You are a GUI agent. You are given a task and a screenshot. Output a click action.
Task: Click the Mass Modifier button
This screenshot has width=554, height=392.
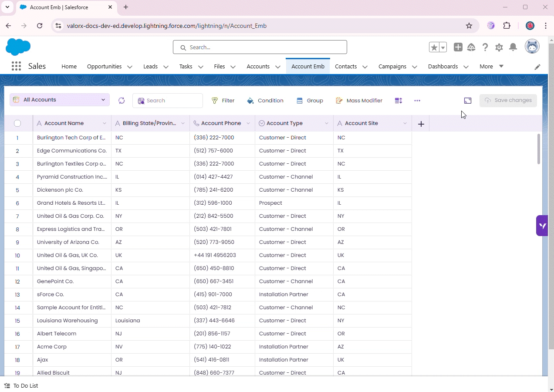tap(359, 101)
